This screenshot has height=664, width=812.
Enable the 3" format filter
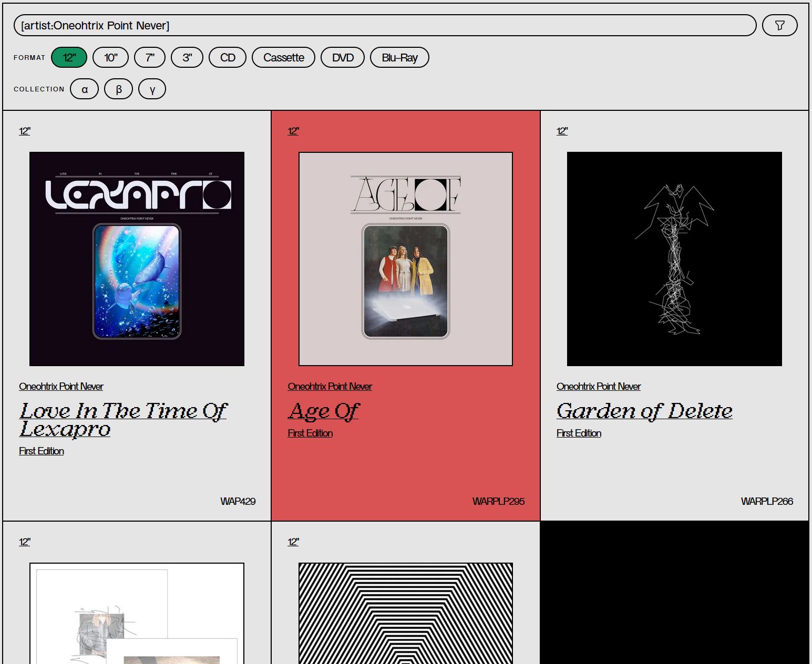187,57
